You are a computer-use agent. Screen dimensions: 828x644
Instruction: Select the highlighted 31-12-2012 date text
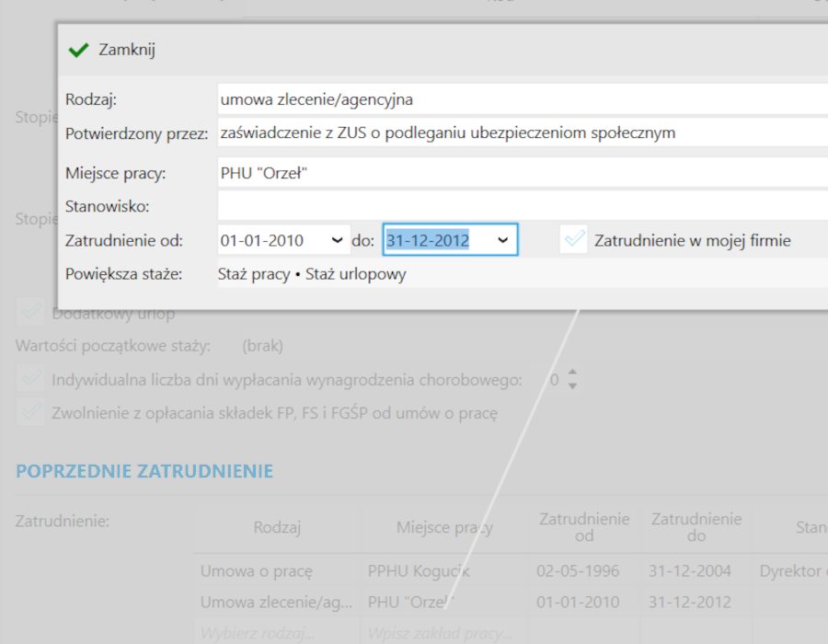click(x=428, y=241)
